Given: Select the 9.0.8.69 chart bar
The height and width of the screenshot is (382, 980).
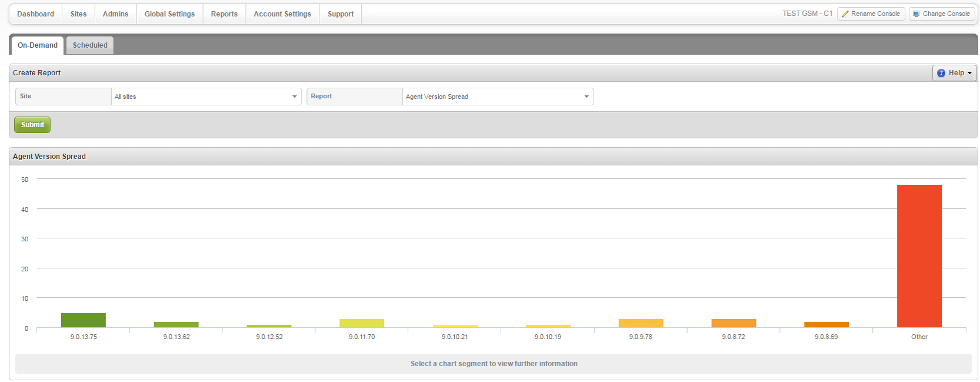Looking at the screenshot, I should pyautogui.click(x=826, y=324).
